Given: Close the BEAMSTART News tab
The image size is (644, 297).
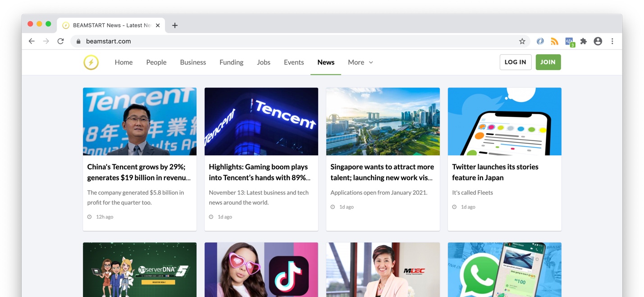Looking at the screenshot, I should pyautogui.click(x=158, y=25).
